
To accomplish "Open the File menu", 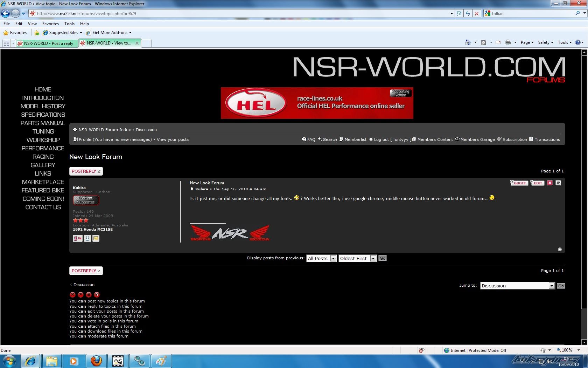I will click(x=7, y=24).
